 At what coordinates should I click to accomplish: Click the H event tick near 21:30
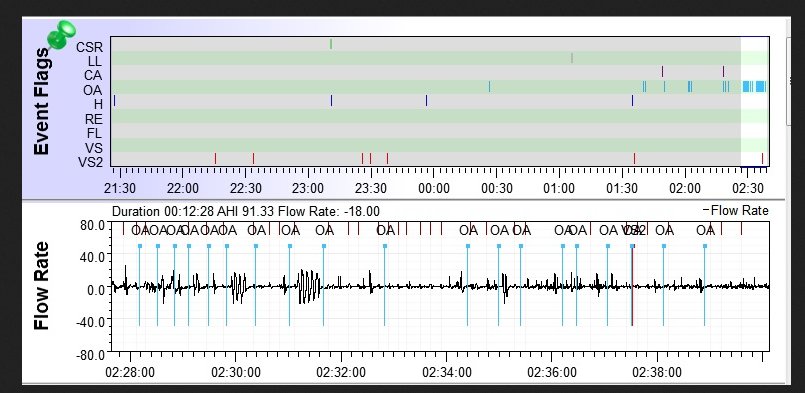pos(114,101)
